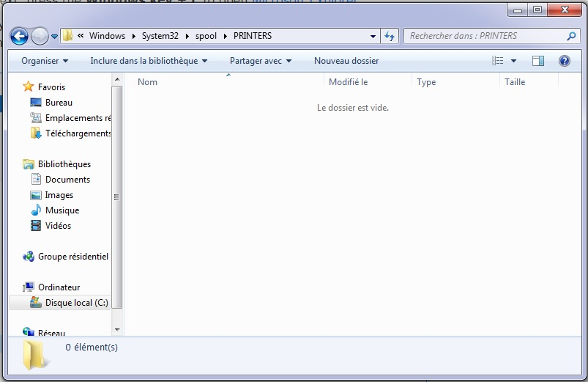Click the Emplacements récents icon
The image size is (588, 382).
tap(36, 117)
